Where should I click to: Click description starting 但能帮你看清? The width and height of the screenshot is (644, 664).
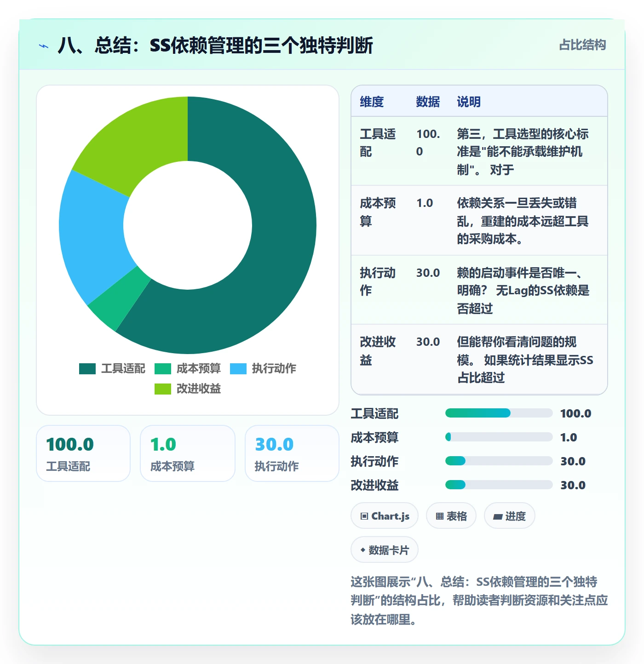[x=525, y=360]
